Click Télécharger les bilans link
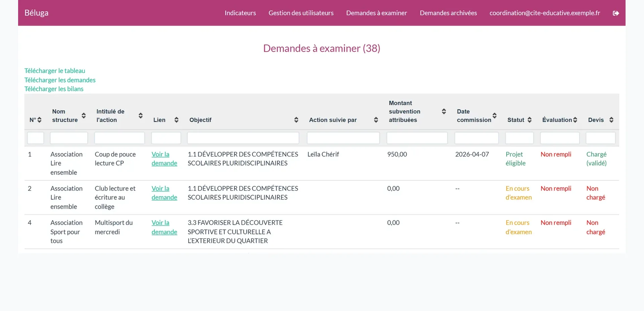This screenshot has width=644, height=311. tap(54, 89)
